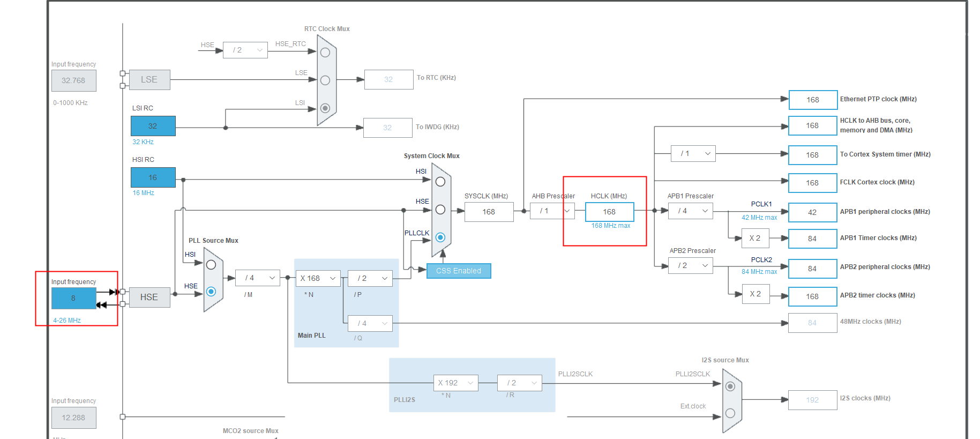Select HSE_RTC radio in RTC Clock Mux
Image resolution: width=980 pixels, height=439 pixels.
325,53
